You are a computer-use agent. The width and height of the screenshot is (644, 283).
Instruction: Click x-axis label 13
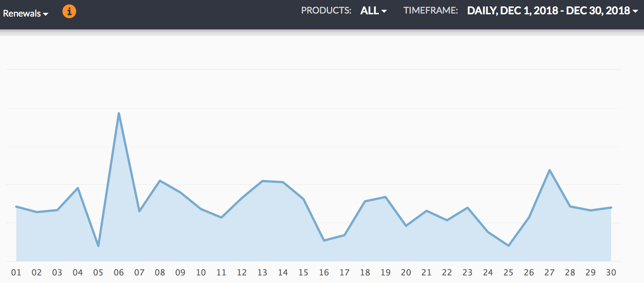click(262, 272)
